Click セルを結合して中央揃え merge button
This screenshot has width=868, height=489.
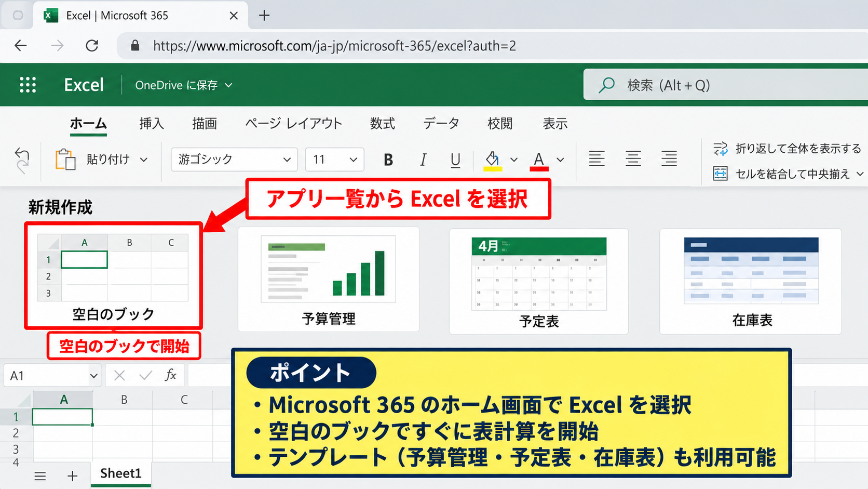(788, 174)
